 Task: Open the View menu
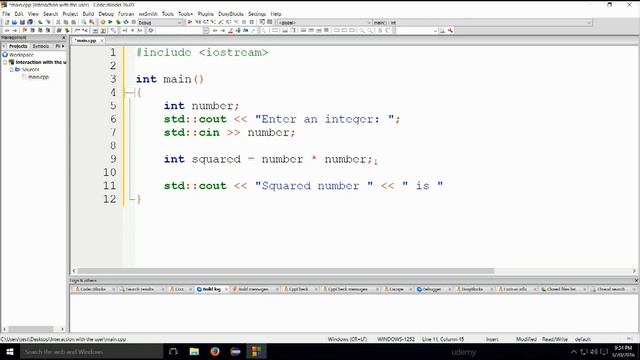coord(33,14)
